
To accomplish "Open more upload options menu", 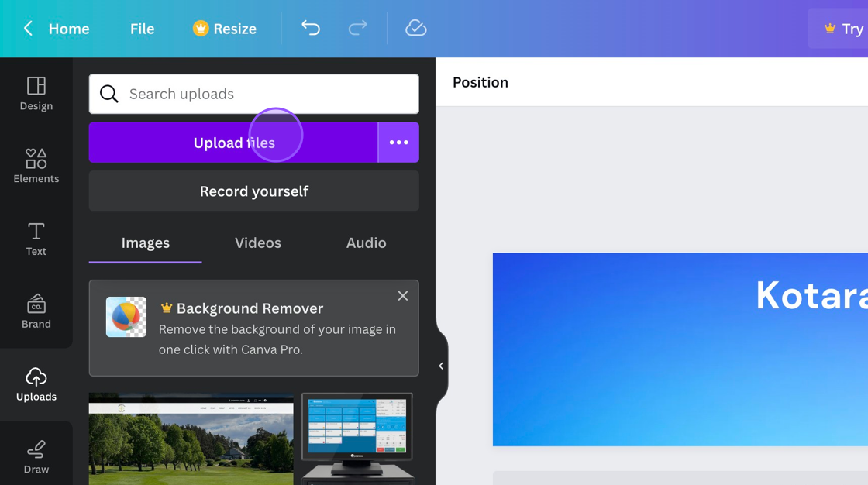I will tap(398, 143).
